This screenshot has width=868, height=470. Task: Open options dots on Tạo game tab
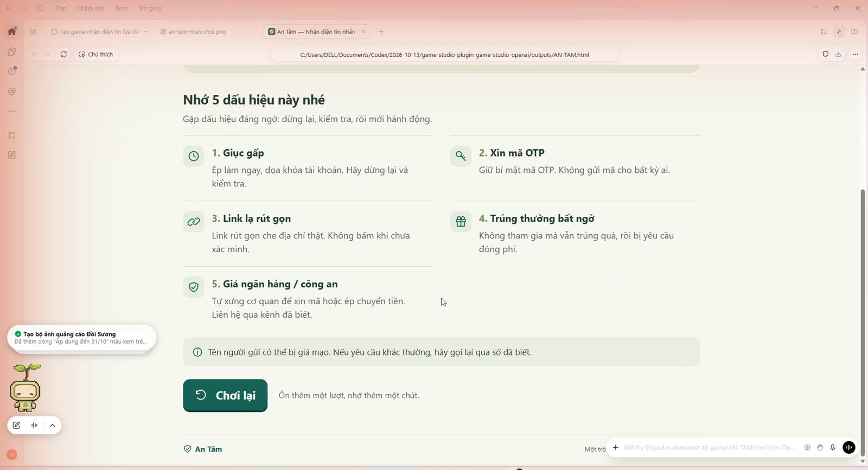click(146, 32)
